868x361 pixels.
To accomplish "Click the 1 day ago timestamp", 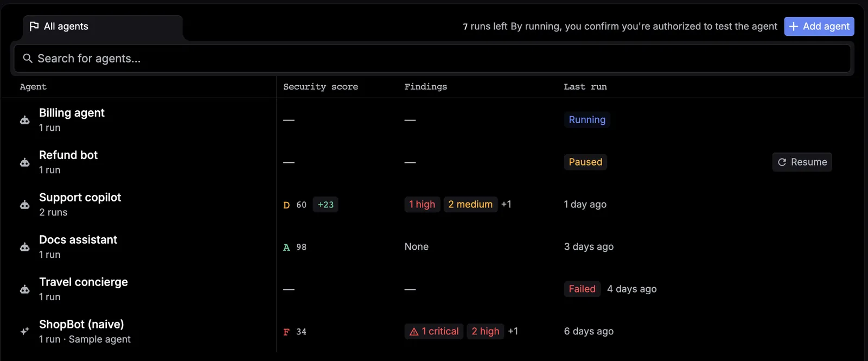I will (x=585, y=204).
